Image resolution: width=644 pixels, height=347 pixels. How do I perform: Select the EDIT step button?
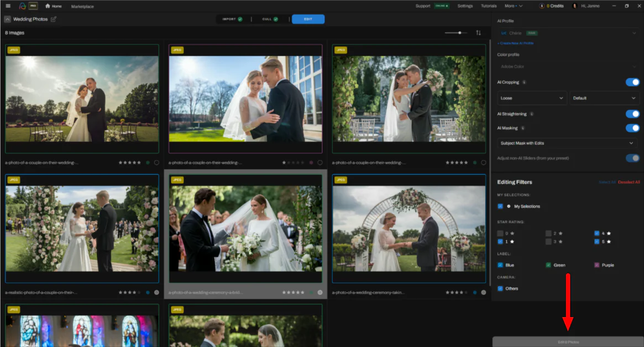[x=308, y=19]
